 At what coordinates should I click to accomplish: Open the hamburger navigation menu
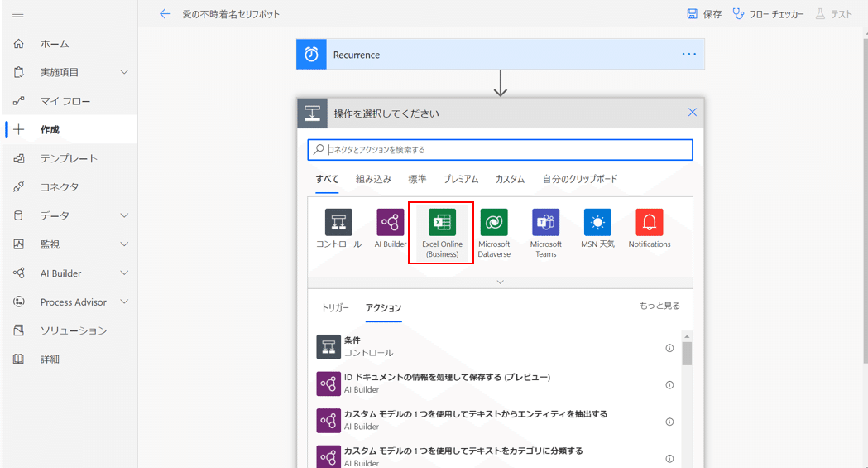coord(17,14)
